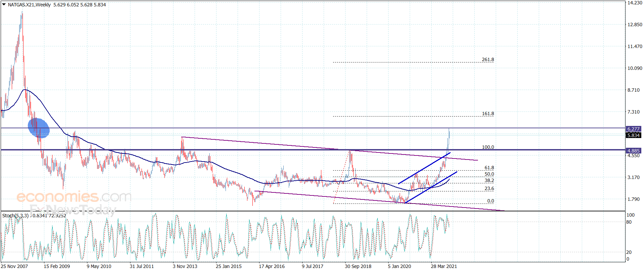
Task: Select the 6.277 horizontal line price tag
Action: coord(634,129)
